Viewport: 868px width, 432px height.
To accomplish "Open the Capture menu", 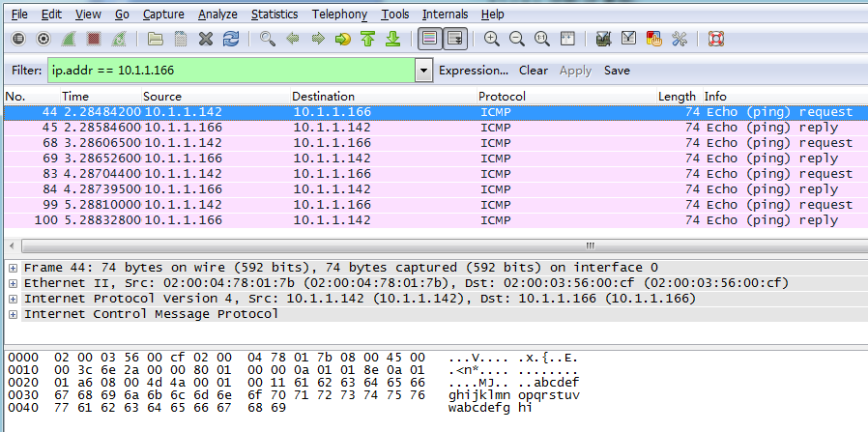I will [x=163, y=14].
